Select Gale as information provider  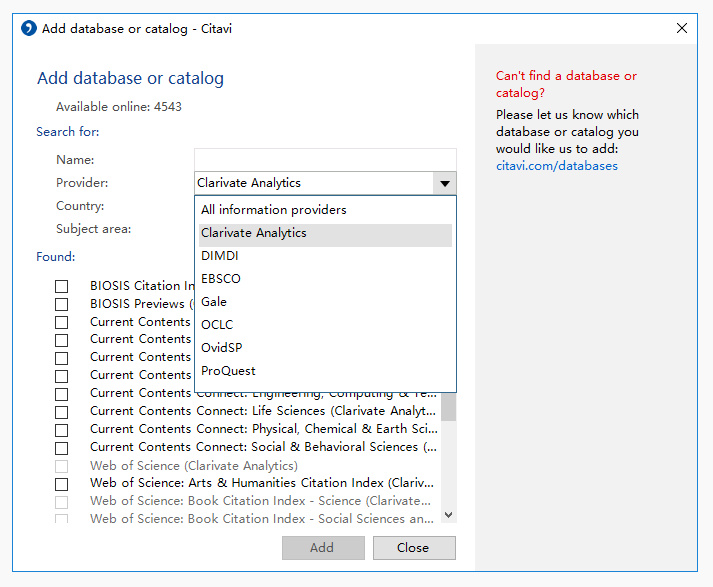214,302
